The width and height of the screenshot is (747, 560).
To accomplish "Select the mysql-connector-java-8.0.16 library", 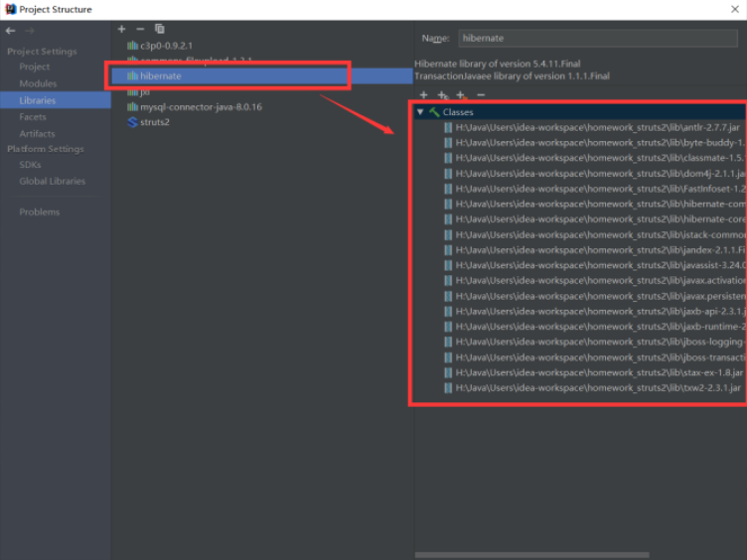I will [201, 106].
